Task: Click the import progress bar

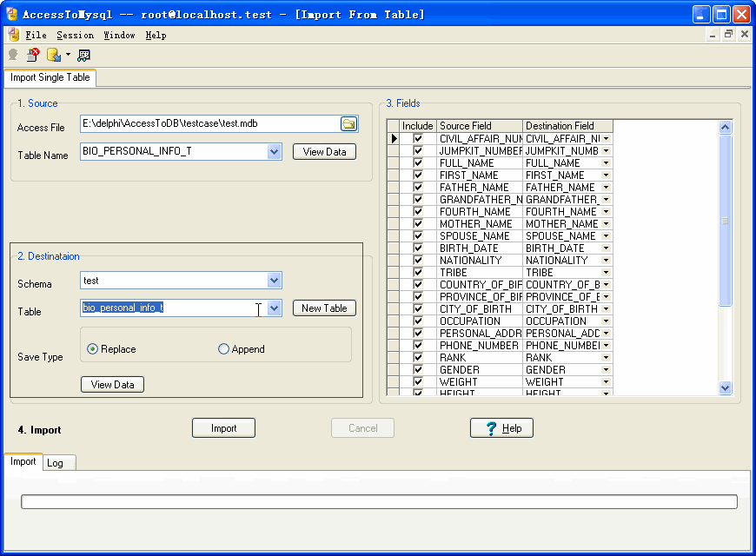Action: (379, 501)
